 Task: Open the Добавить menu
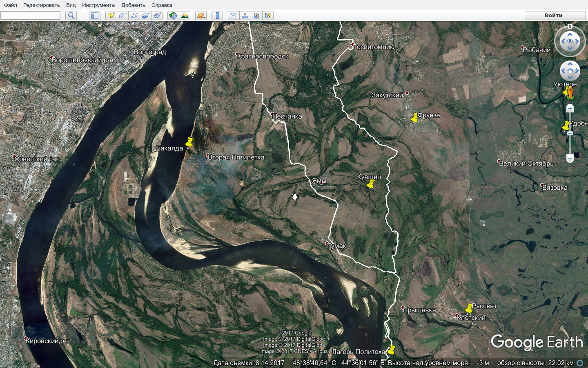(134, 5)
